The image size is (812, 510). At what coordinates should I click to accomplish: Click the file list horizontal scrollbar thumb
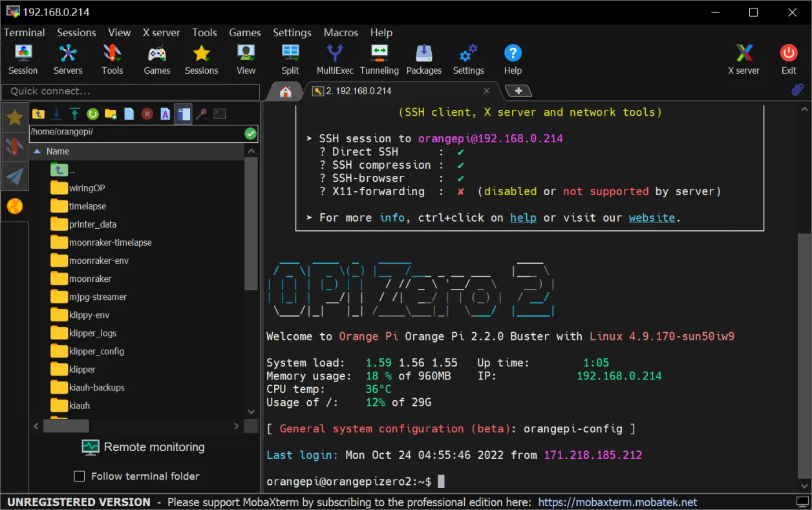click(66, 426)
